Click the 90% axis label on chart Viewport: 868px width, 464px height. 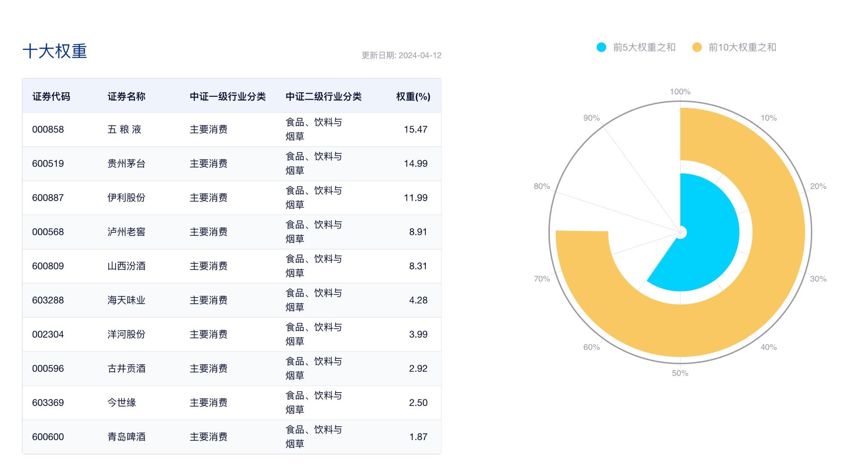(x=591, y=118)
